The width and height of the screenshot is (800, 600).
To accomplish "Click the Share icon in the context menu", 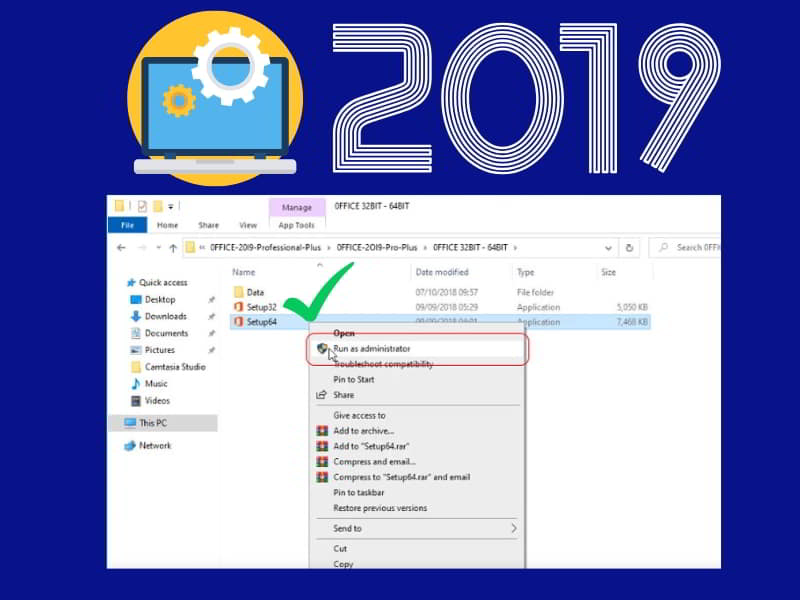I will click(322, 395).
